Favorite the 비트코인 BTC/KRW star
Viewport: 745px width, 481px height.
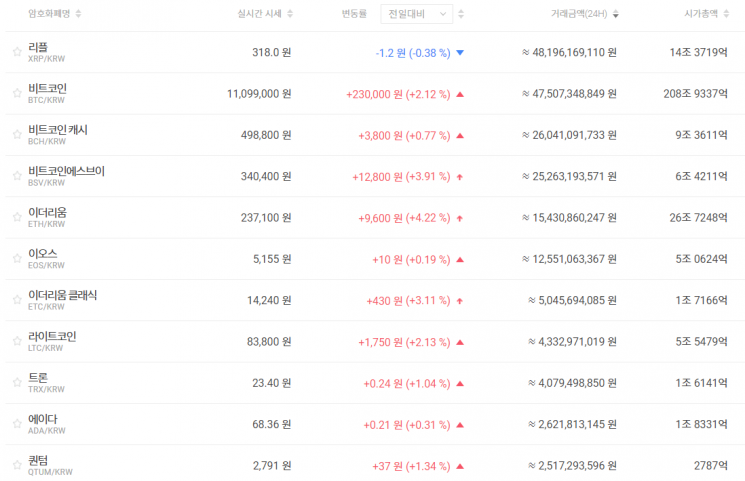17,93
